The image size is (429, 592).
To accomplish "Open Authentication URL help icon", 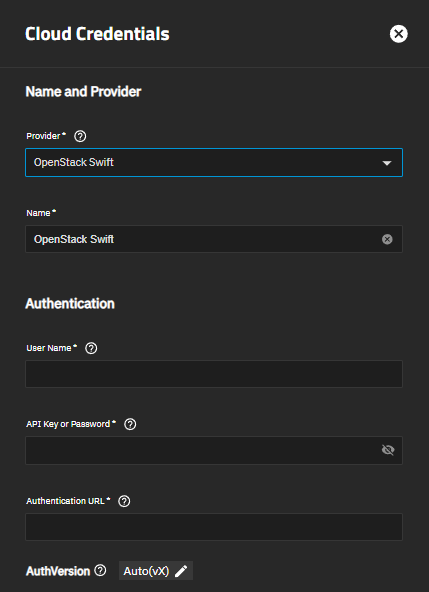I will pos(124,501).
